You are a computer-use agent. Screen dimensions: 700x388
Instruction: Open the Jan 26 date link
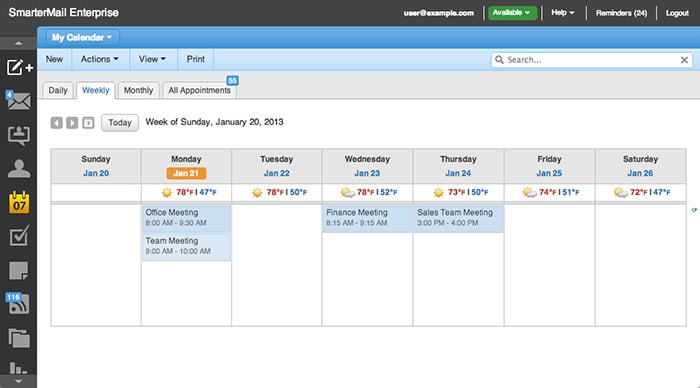pos(640,173)
